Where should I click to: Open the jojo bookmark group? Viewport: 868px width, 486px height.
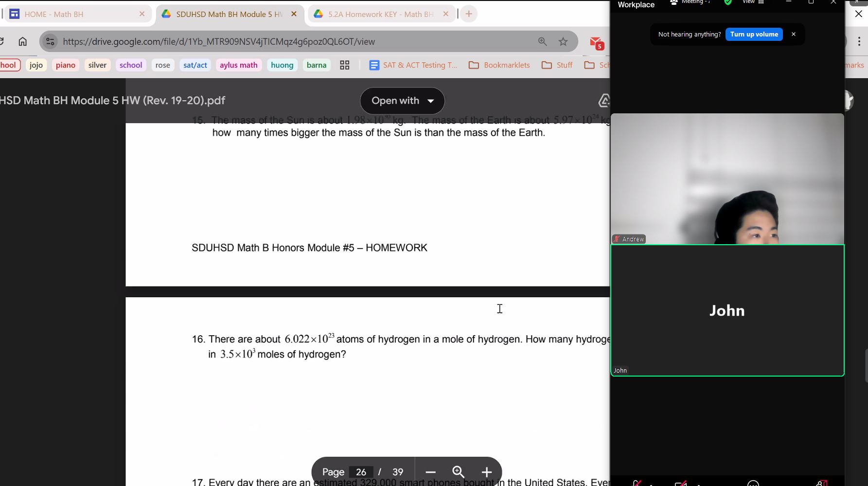(36, 65)
